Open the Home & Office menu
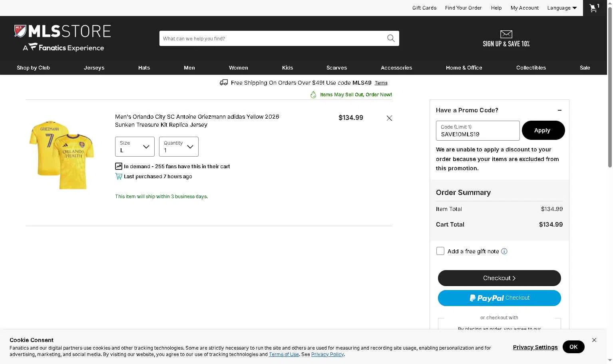 464,68
